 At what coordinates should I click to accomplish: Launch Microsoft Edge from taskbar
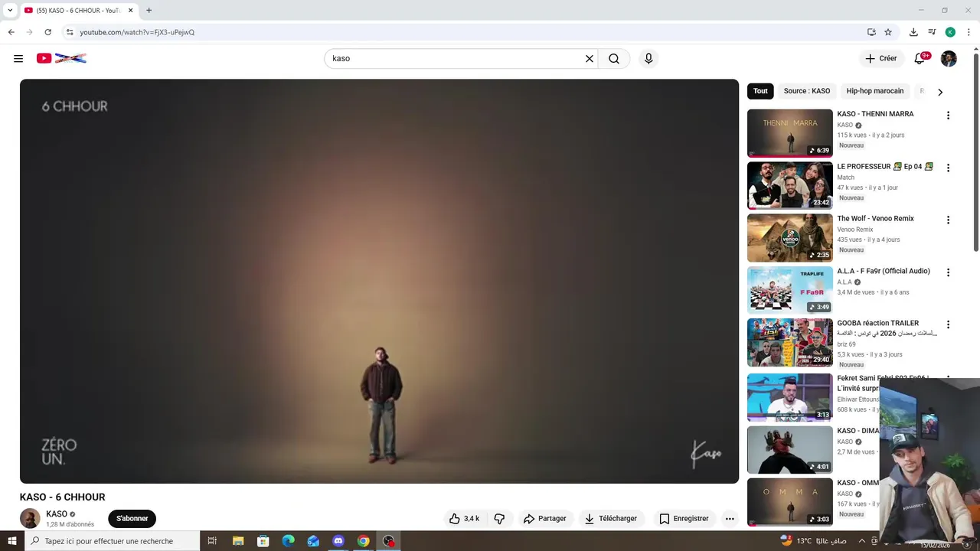(288, 541)
